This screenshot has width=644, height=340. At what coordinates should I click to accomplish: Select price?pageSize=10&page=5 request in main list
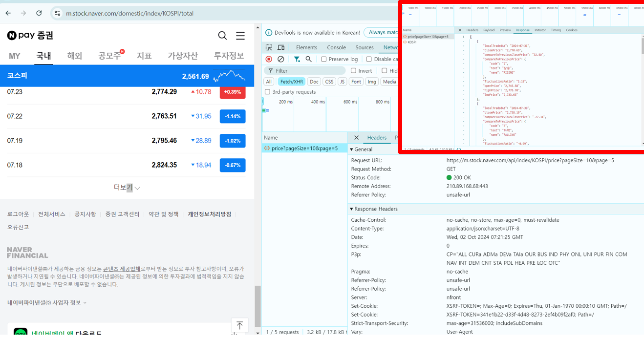pos(304,148)
